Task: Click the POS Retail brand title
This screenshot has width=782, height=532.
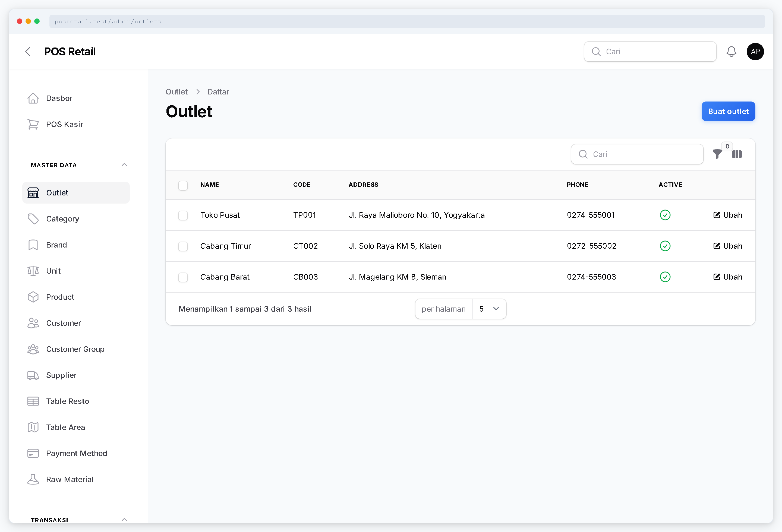Action: pyautogui.click(x=70, y=52)
